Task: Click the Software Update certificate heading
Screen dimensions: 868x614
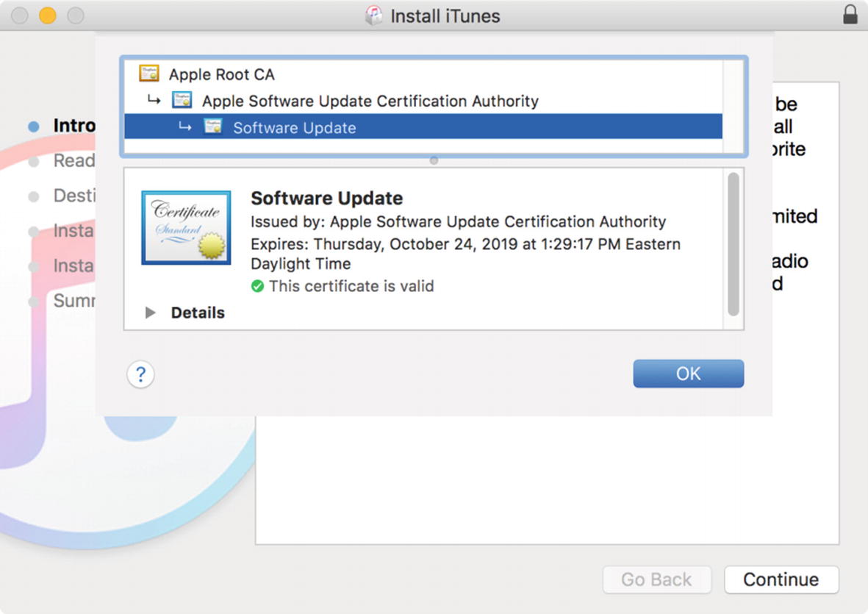Action: [326, 199]
